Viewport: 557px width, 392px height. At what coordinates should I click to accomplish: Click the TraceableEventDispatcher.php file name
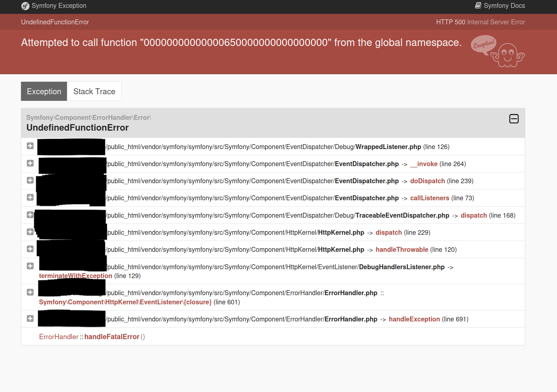[x=402, y=215]
